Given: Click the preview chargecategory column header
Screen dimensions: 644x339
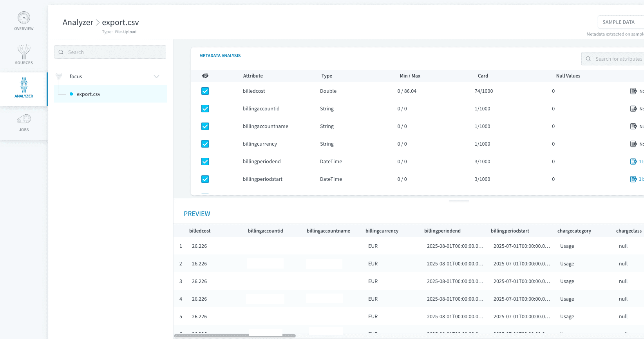Looking at the screenshot, I should tap(574, 231).
